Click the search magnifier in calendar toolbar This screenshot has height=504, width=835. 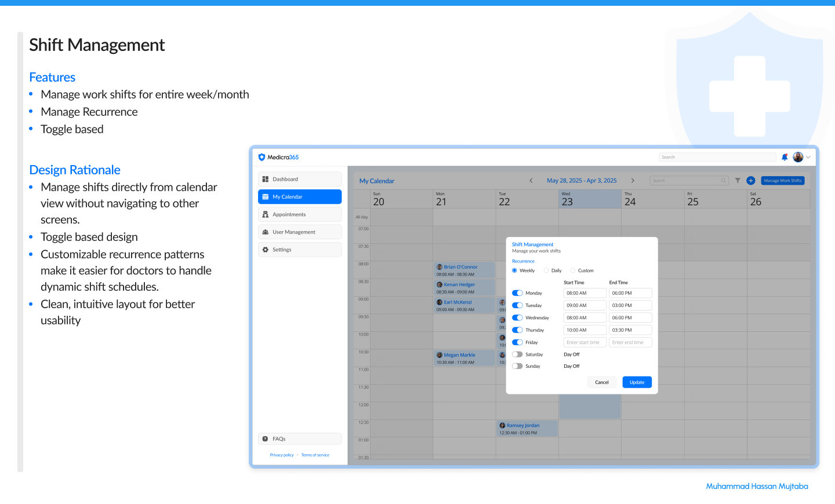point(723,180)
